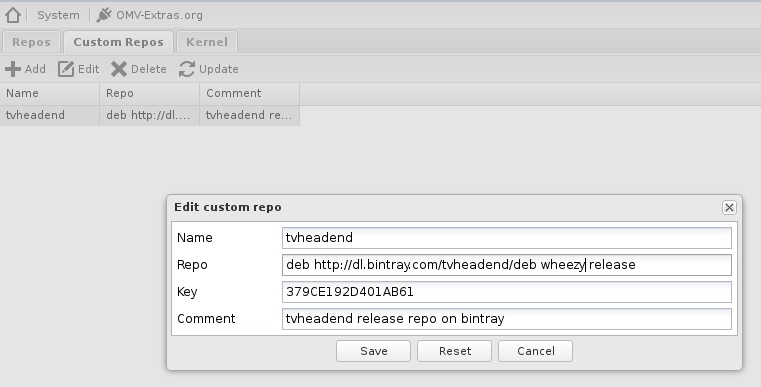The image size is (761, 387).
Task: Click the 'tvheadend re...' comment cell
Action: point(249,115)
